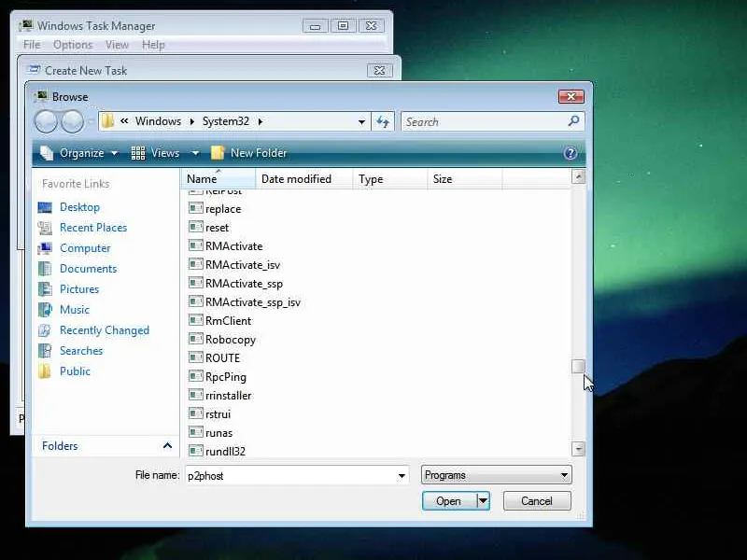The width and height of the screenshot is (747, 560).
Task: Open the Public folder link
Action: coord(75,371)
